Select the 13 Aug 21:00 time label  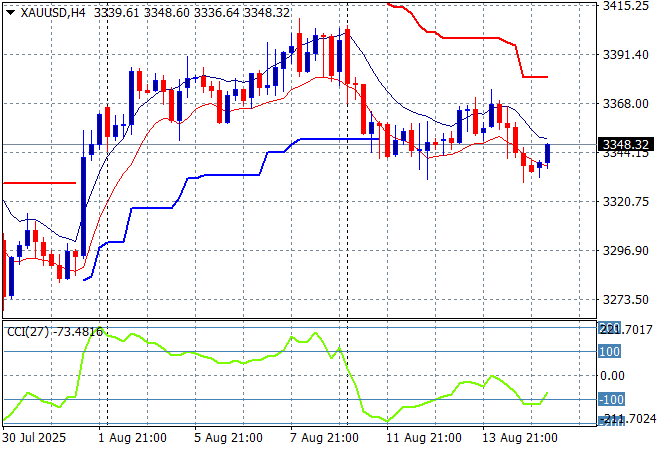tap(519, 438)
